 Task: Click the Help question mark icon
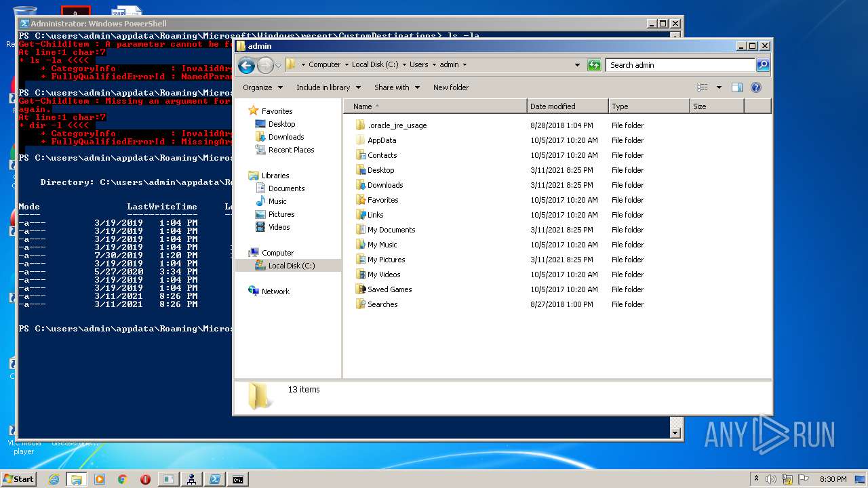756,87
